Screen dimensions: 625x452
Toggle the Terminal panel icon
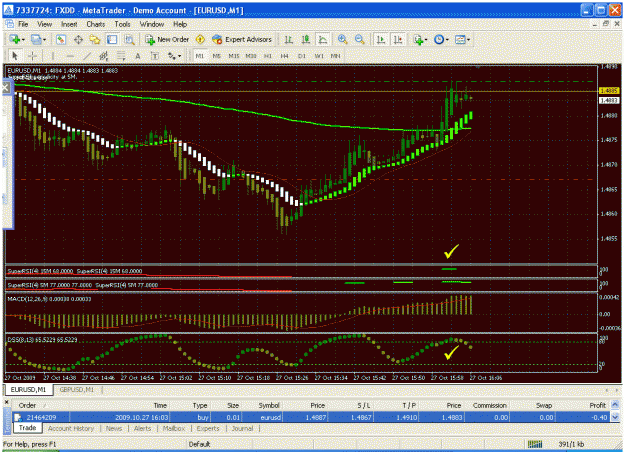112,39
